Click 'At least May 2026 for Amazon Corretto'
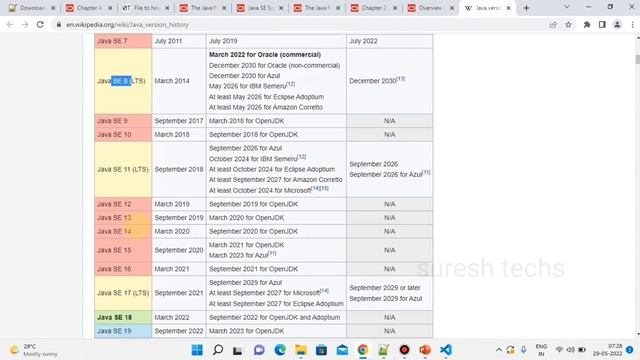 click(x=266, y=107)
